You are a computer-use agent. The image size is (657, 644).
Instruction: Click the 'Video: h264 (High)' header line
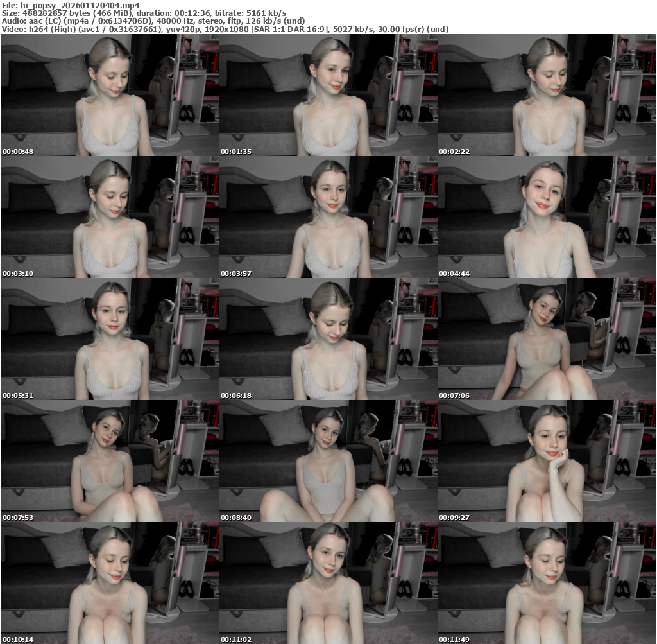[x=225, y=30]
